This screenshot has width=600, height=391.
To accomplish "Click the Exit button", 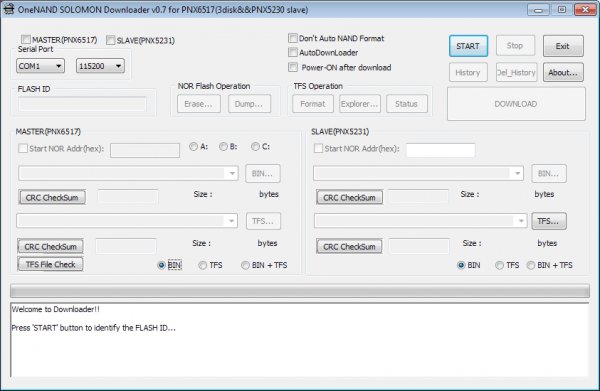I will click(x=563, y=46).
